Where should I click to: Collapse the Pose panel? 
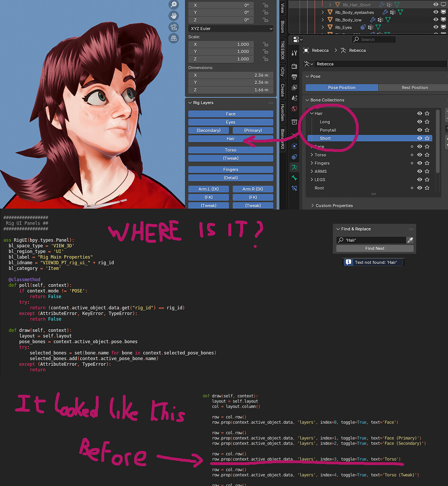pos(308,76)
